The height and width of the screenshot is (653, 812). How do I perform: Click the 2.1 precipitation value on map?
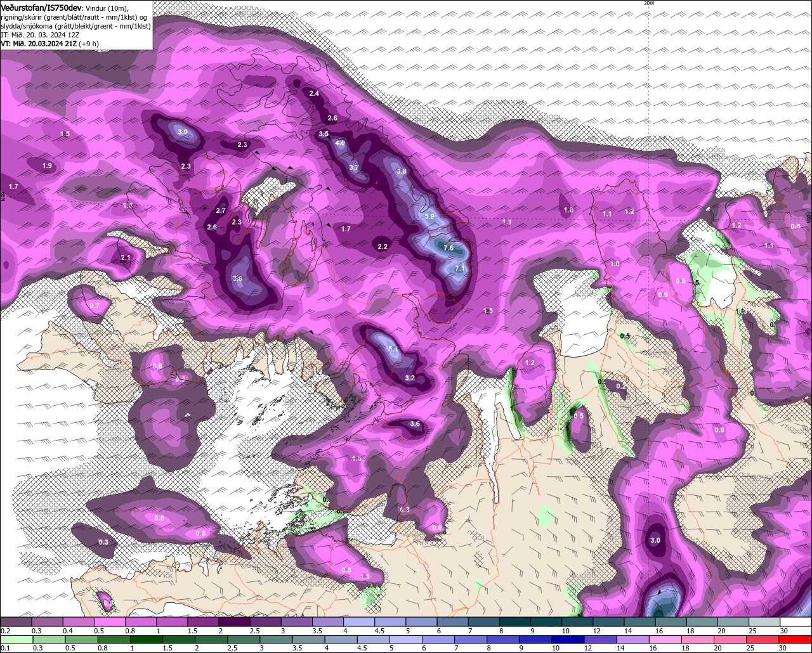(x=125, y=257)
